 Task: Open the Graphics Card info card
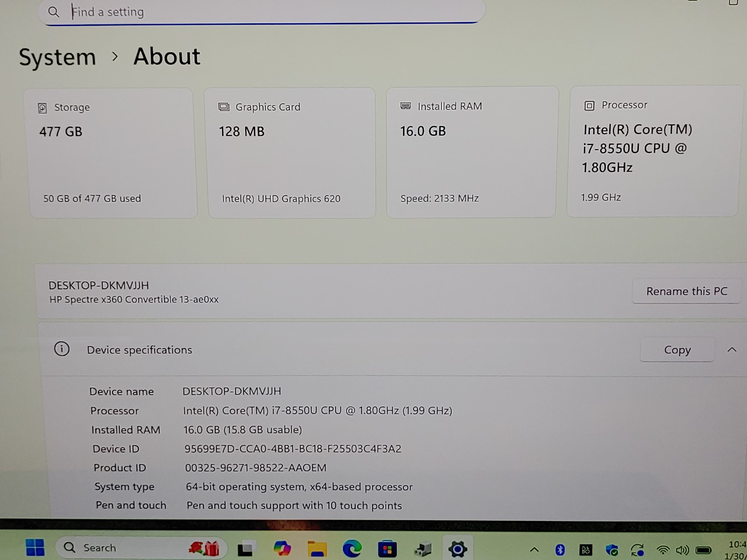click(292, 153)
